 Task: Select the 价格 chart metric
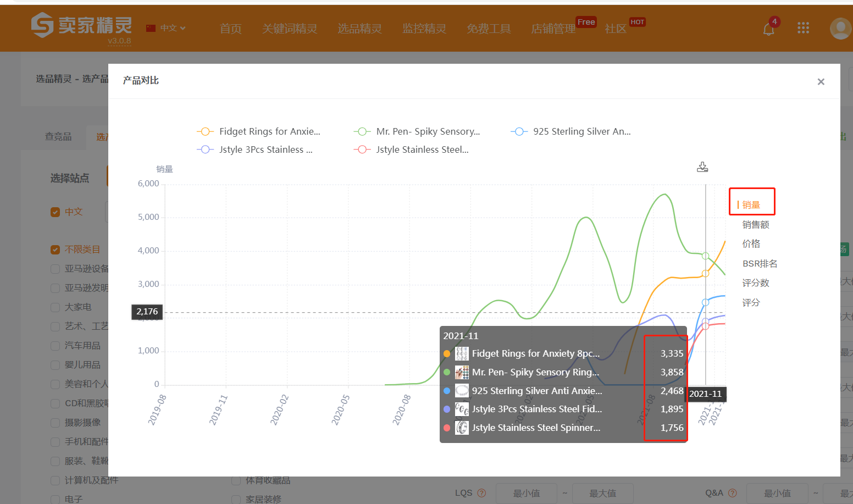point(751,244)
